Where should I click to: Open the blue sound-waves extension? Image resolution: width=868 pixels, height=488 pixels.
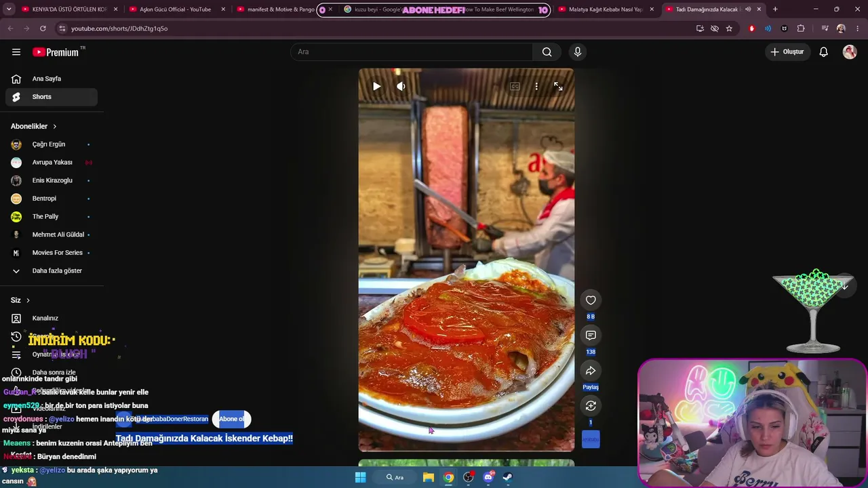pyautogui.click(x=768, y=28)
